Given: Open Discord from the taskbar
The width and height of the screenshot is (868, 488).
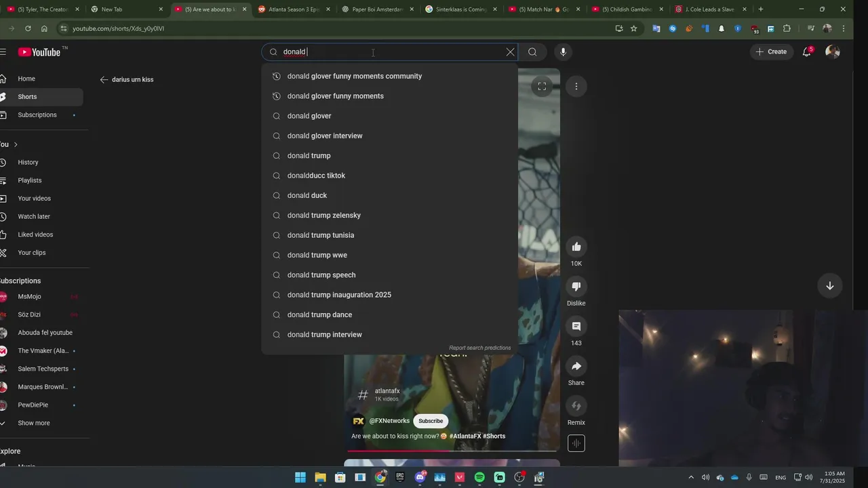Looking at the screenshot, I should point(420,477).
